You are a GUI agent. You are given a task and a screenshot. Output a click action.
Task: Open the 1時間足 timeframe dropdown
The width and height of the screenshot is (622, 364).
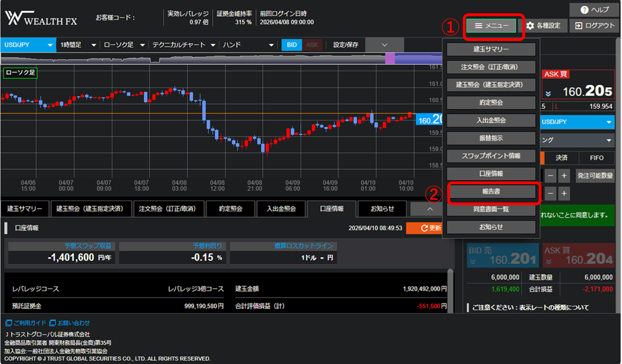(x=78, y=45)
